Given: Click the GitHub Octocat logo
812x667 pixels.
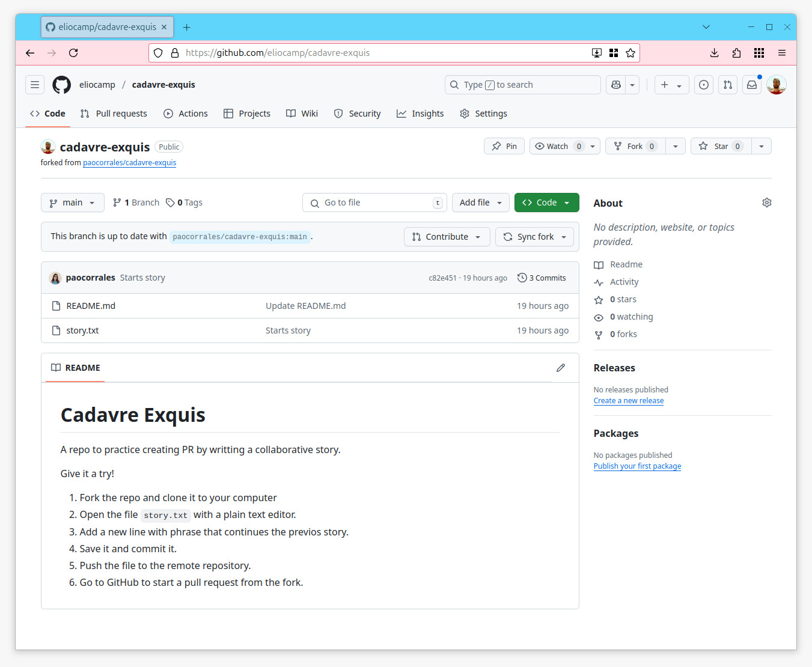Looking at the screenshot, I should (61, 85).
